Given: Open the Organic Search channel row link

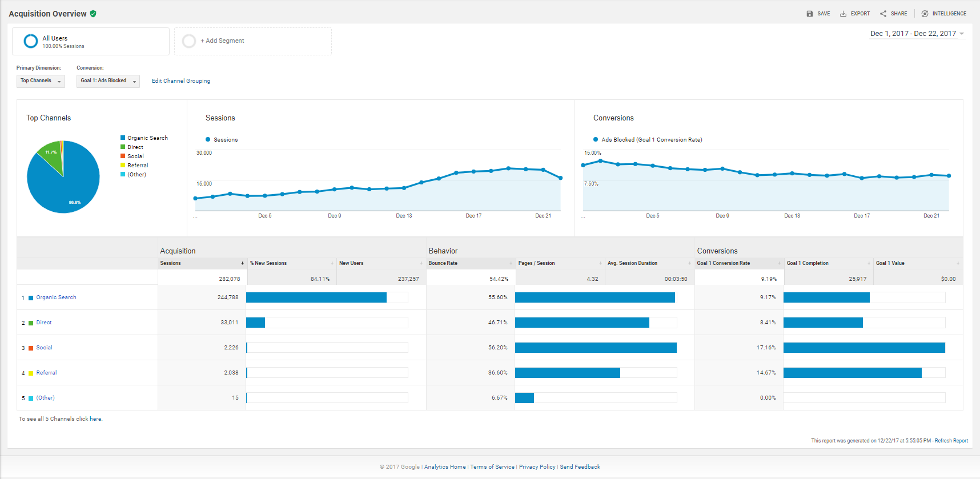Looking at the screenshot, I should [x=56, y=297].
